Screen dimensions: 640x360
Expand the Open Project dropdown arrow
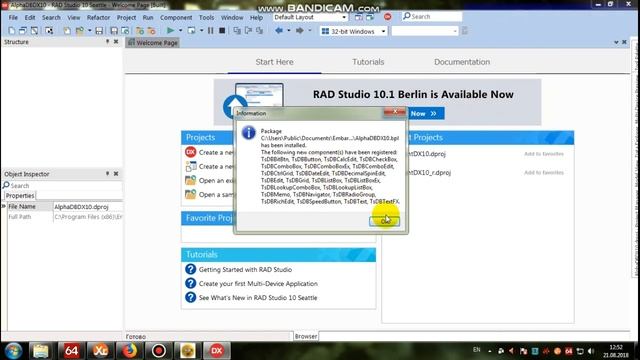pos(89,31)
